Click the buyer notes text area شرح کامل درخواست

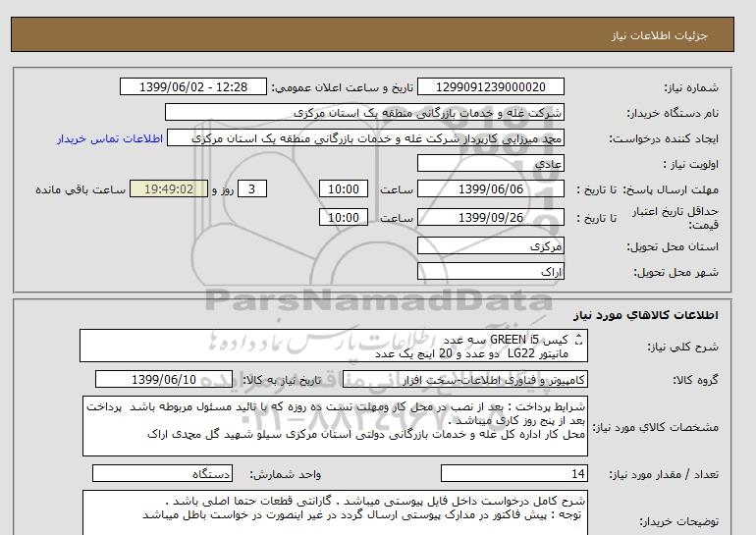click(x=335, y=512)
